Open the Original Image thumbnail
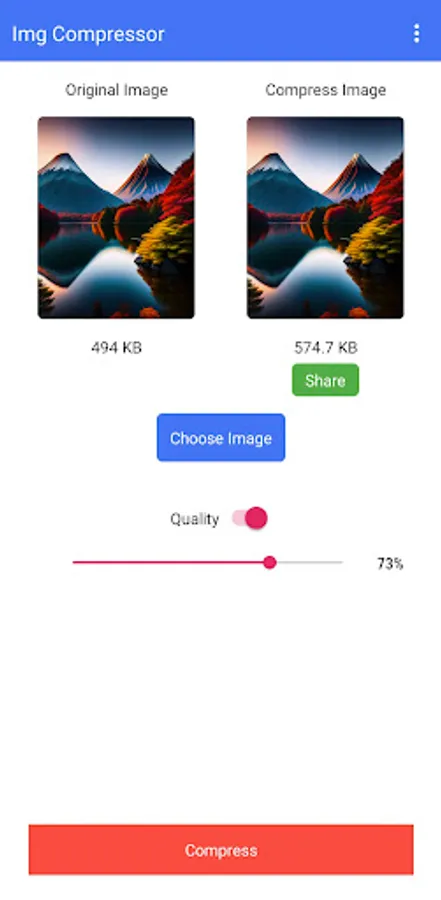This screenshot has height=900, width=441. (117, 218)
